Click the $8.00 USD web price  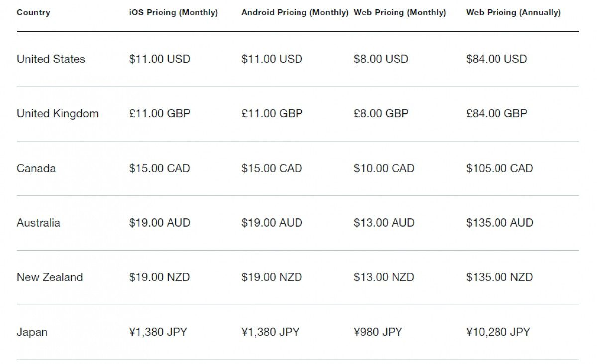point(381,59)
